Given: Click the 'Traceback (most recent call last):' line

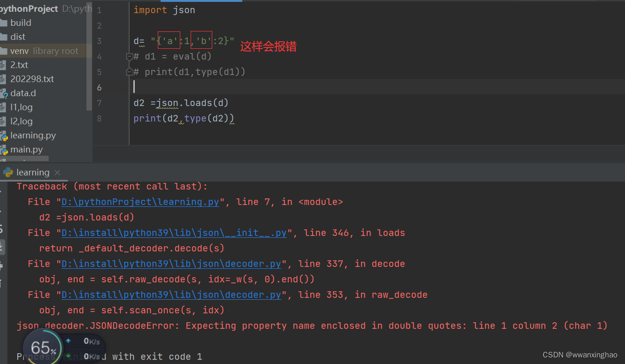Looking at the screenshot, I should pos(112,186).
